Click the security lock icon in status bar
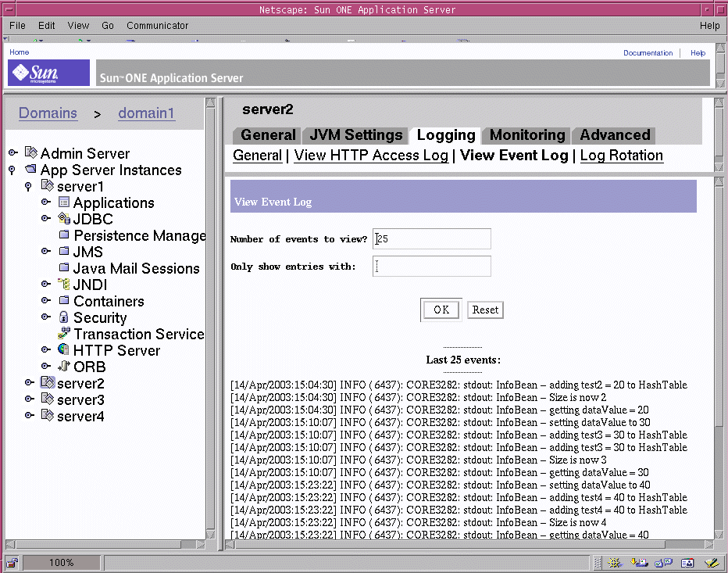Image resolution: width=728 pixels, height=573 pixels. pyautogui.click(x=12, y=563)
